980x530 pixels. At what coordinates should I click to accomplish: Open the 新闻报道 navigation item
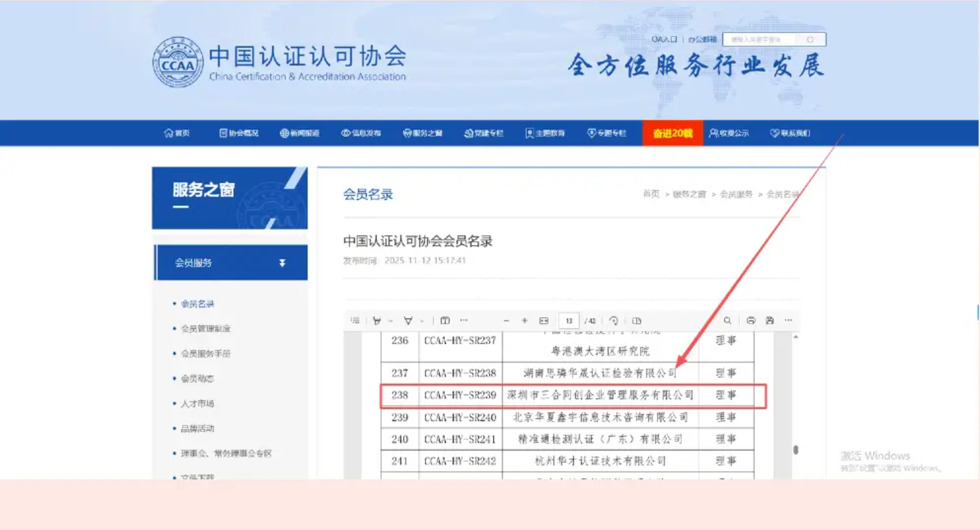tap(299, 133)
